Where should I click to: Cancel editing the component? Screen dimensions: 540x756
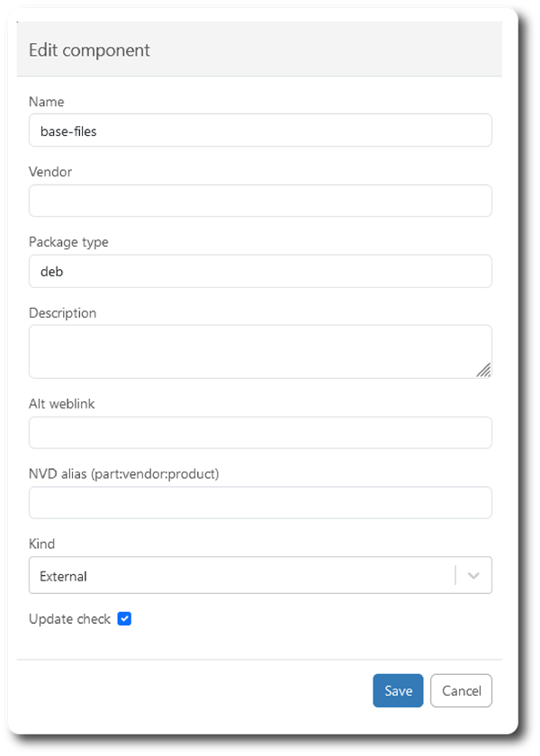(x=461, y=691)
